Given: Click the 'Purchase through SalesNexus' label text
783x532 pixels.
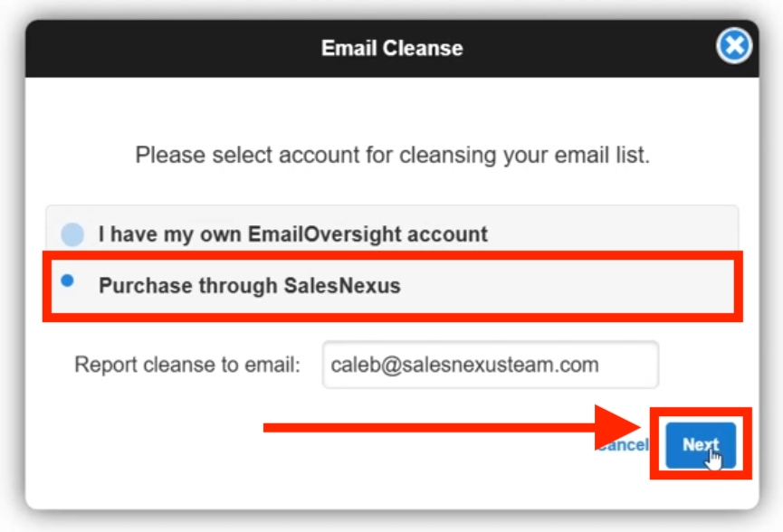Looking at the screenshot, I should click(x=250, y=286).
